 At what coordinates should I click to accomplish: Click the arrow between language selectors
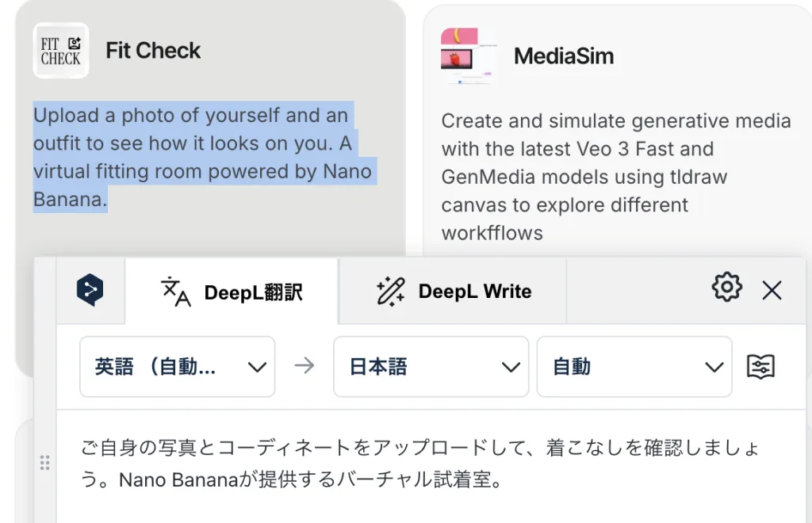pyautogui.click(x=304, y=366)
